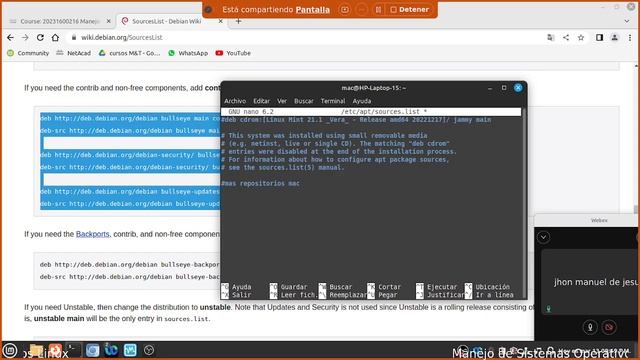This screenshot has height=360, width=640.
Task: Open the WhatsApp bookmark
Action: (188, 53)
